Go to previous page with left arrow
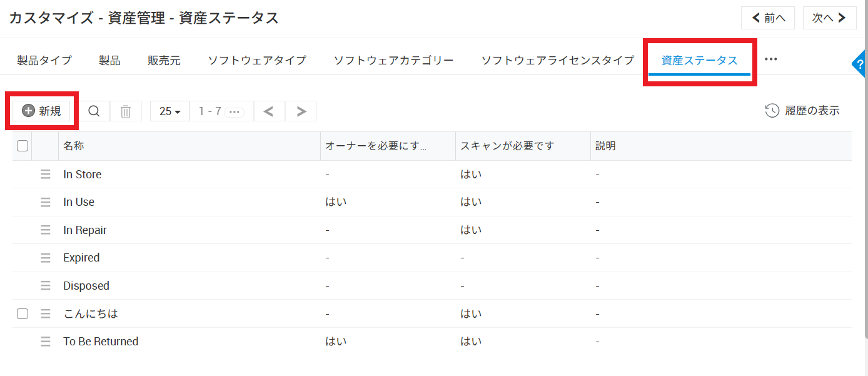 point(269,111)
